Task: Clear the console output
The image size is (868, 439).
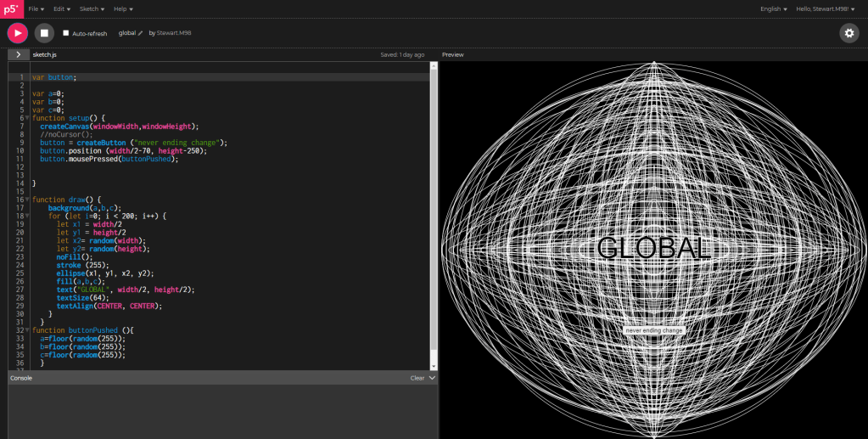Action: (417, 378)
